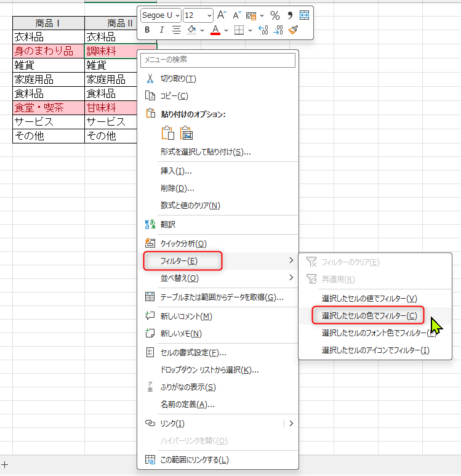This screenshot has width=461, height=476.
Task: Click the decrease font size icon
Action: coord(236,15)
